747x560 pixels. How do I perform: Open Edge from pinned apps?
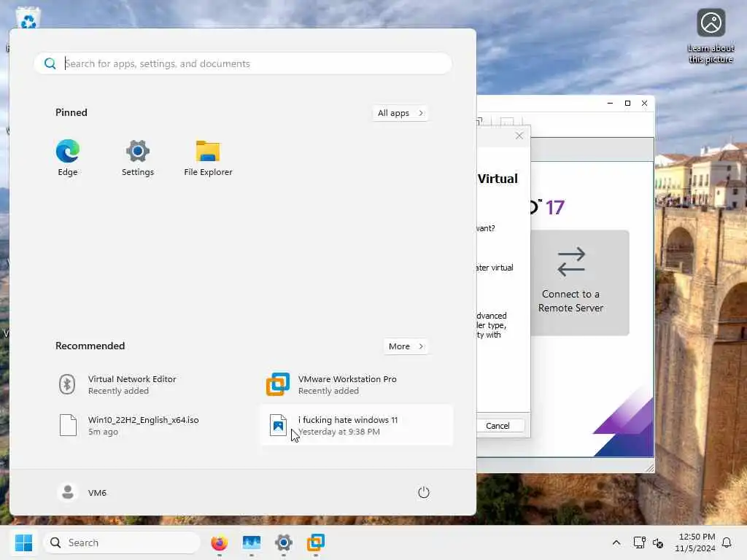point(68,157)
